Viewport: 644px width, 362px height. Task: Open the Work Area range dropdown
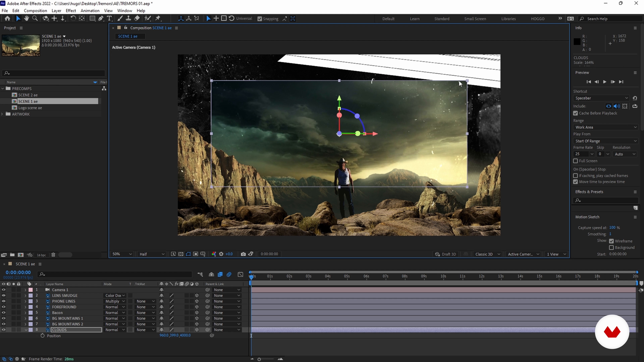(x=606, y=127)
